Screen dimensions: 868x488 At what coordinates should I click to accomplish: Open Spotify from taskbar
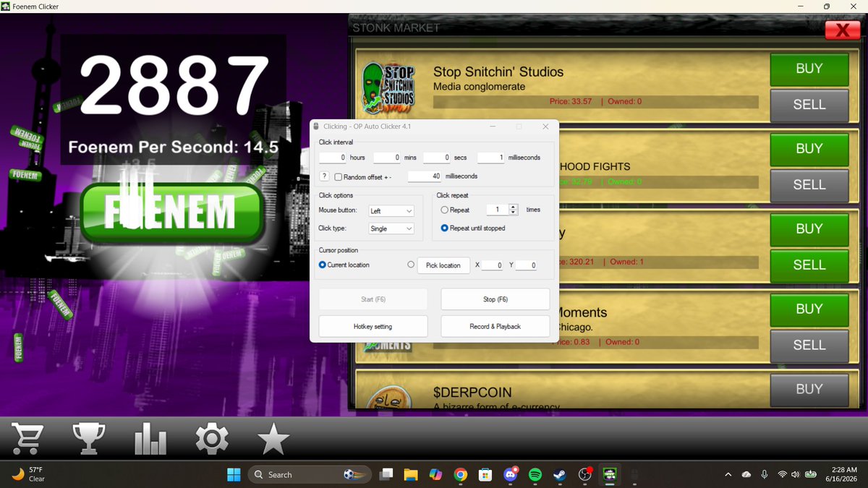coord(535,474)
